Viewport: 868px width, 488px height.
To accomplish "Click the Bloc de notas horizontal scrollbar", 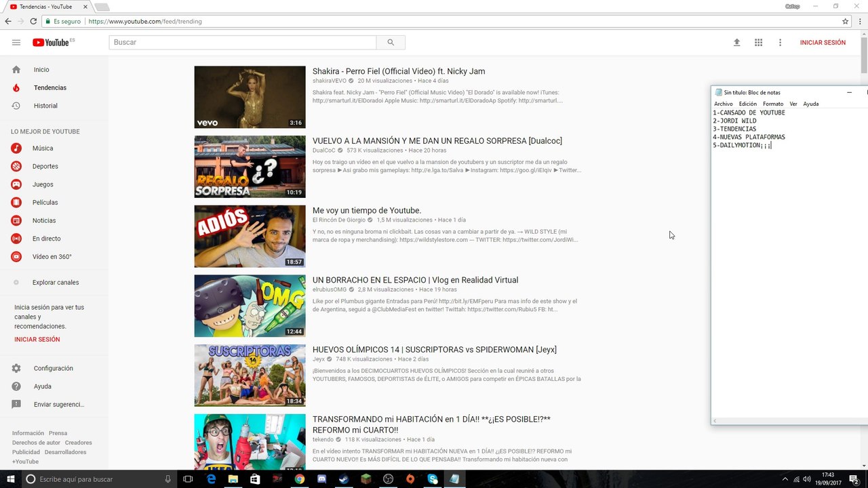I will click(x=789, y=421).
